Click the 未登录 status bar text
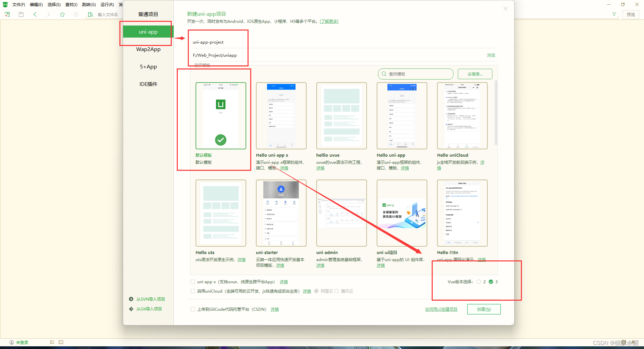This screenshot has height=349, width=644. click(x=22, y=342)
